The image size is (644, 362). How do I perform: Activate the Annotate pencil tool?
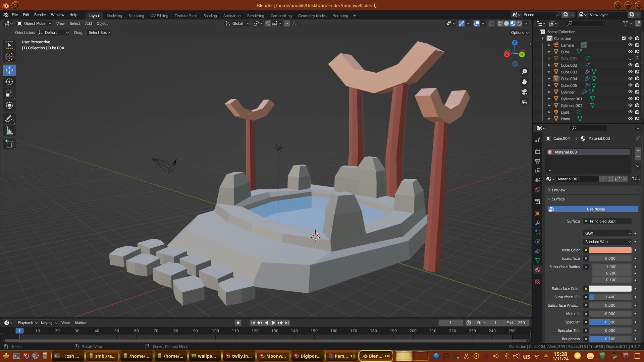click(x=9, y=119)
